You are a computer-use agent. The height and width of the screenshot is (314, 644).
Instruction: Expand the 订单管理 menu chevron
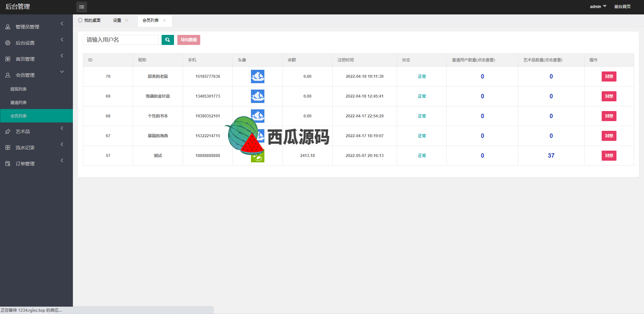pos(62,160)
